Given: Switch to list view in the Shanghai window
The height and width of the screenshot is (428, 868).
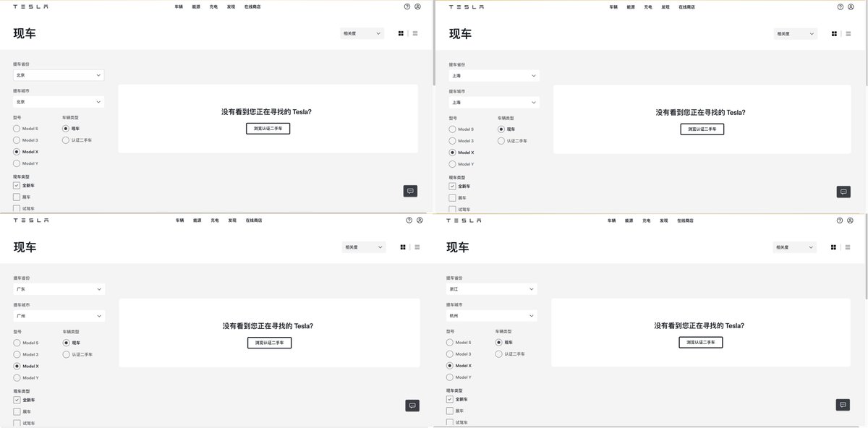Looking at the screenshot, I should pos(848,33).
